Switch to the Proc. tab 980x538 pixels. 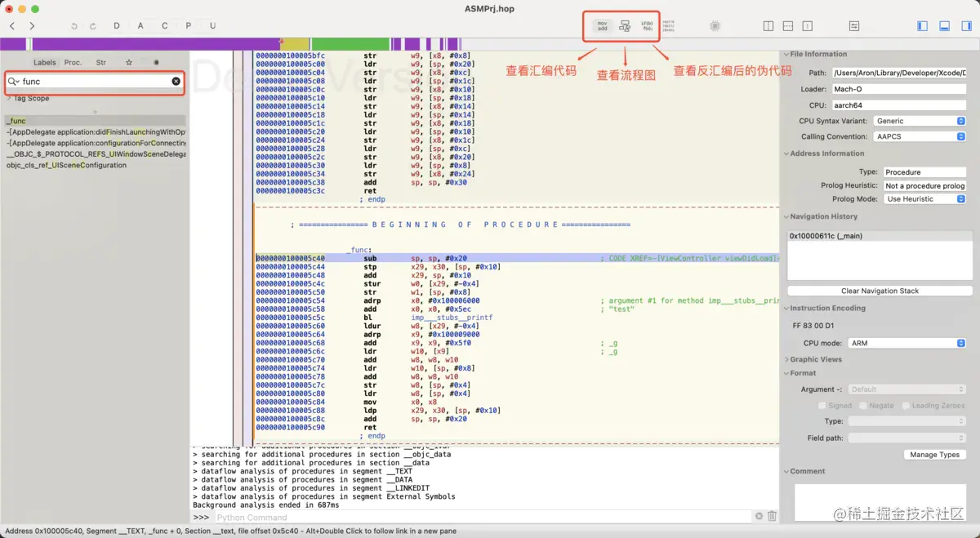coord(73,62)
